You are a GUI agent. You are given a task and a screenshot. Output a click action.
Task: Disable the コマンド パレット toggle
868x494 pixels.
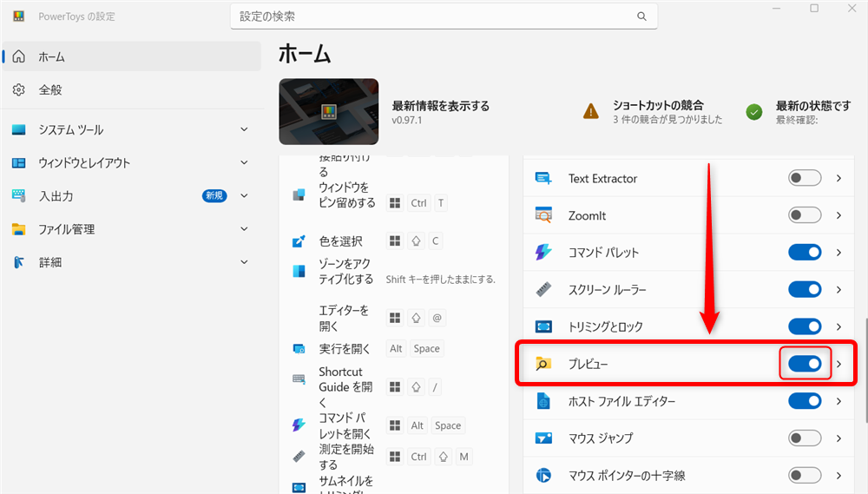pyautogui.click(x=805, y=253)
